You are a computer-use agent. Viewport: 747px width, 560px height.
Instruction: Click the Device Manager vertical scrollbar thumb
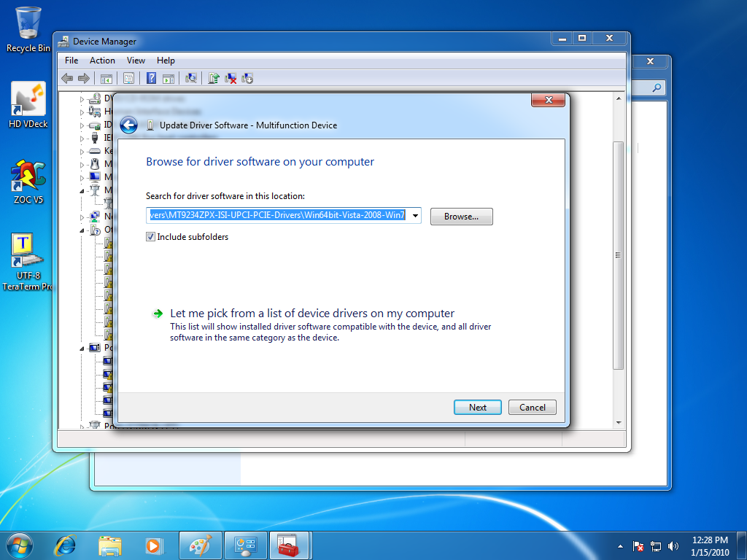[619, 255]
